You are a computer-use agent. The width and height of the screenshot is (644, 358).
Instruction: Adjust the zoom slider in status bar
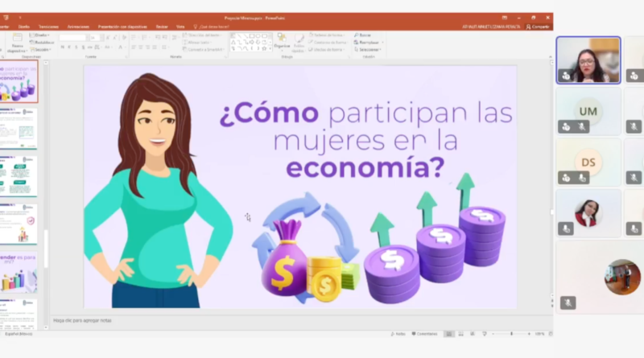[513, 333]
